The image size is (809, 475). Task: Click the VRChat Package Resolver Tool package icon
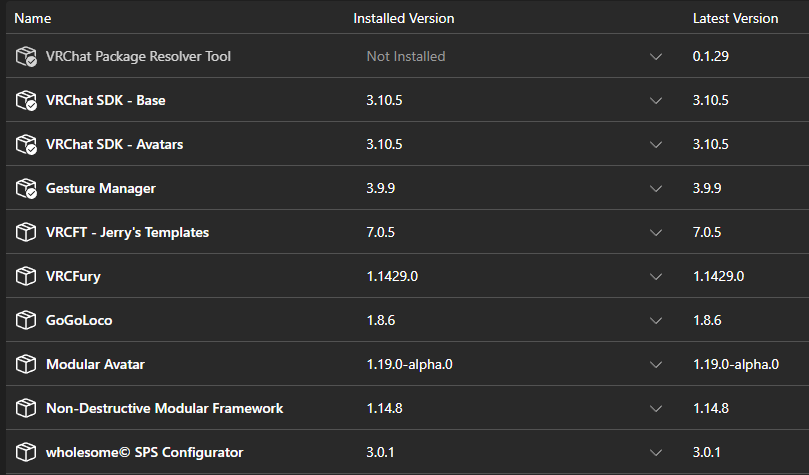pos(26,56)
